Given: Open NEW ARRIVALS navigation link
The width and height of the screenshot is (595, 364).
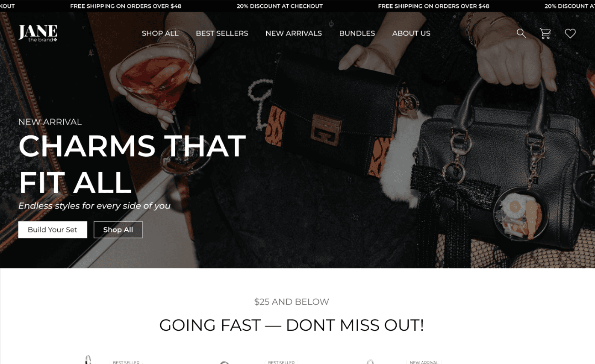Looking at the screenshot, I should 294,33.
